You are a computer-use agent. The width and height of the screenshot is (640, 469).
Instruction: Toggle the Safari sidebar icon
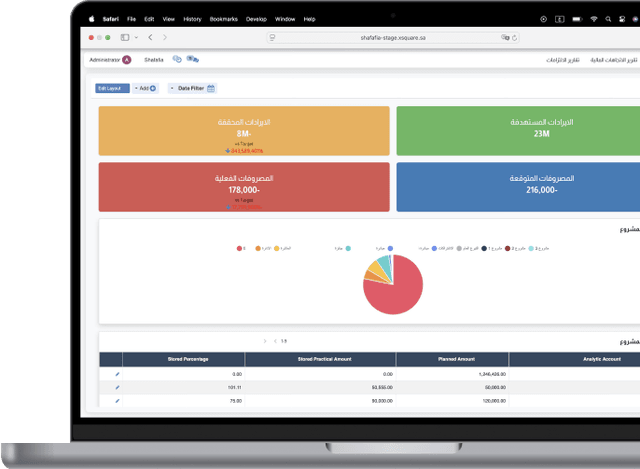[x=125, y=37]
